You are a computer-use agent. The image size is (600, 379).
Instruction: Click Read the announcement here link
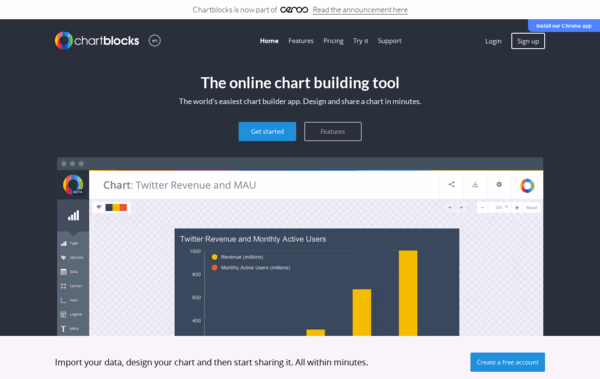360,10
